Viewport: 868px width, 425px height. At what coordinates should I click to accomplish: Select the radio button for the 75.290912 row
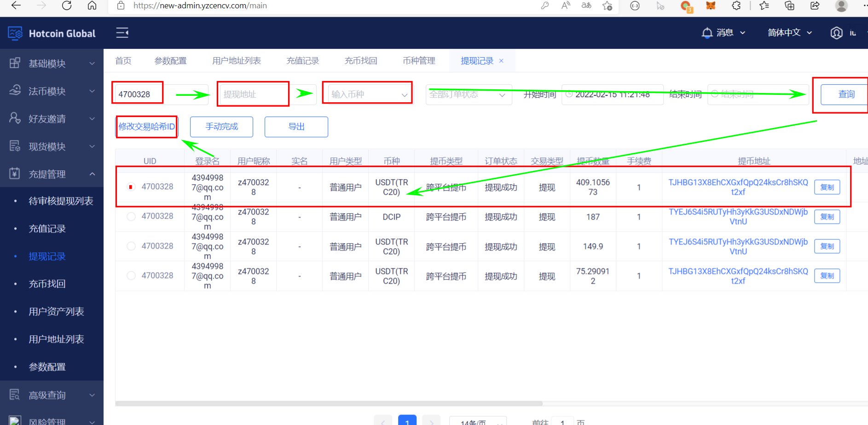click(x=131, y=275)
